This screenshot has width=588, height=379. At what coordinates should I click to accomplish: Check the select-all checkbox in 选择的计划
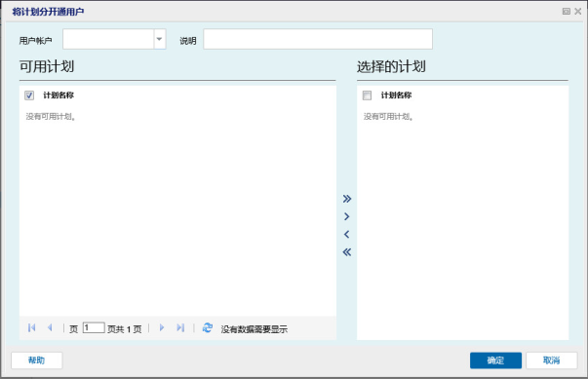(367, 95)
